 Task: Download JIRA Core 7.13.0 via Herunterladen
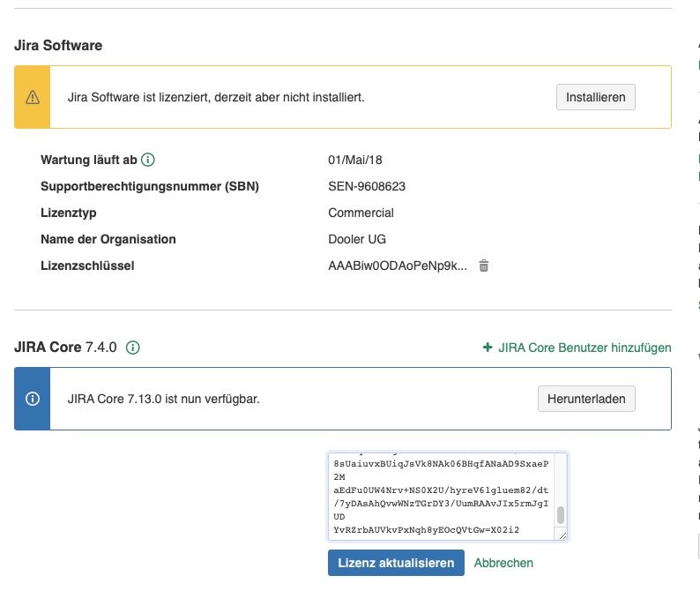tap(586, 399)
